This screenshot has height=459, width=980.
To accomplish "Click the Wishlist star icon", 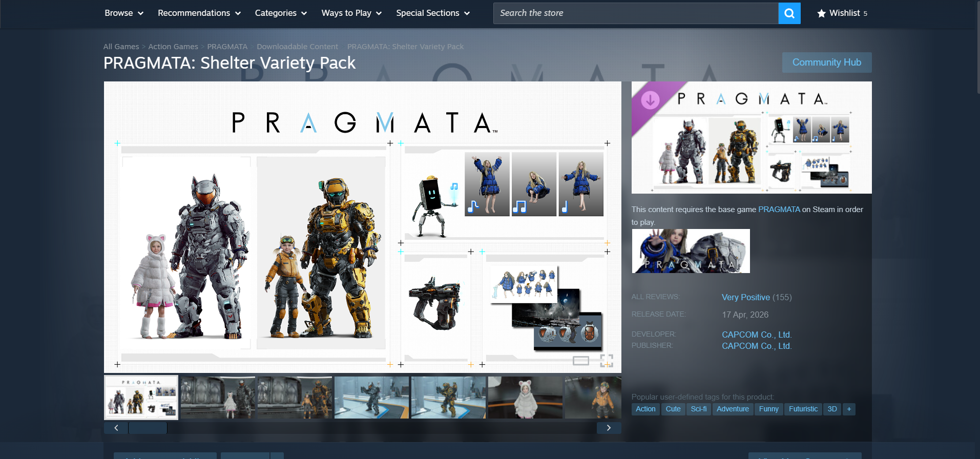I will [821, 13].
